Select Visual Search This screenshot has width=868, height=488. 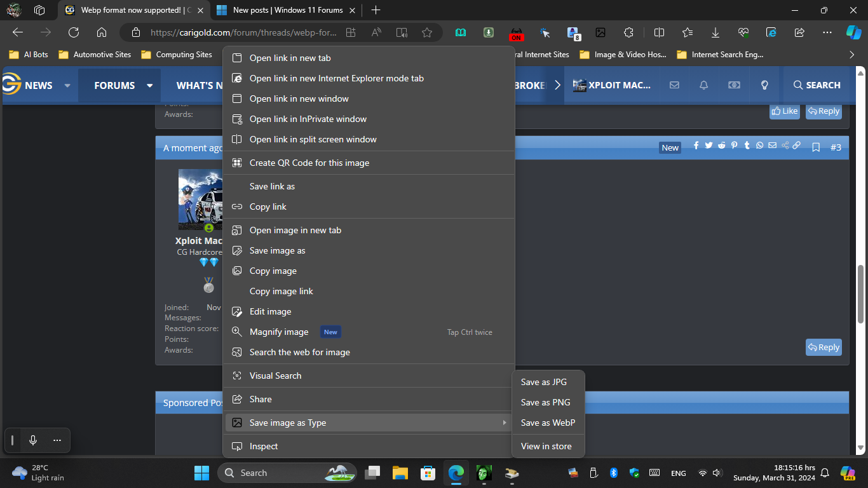(x=369, y=376)
